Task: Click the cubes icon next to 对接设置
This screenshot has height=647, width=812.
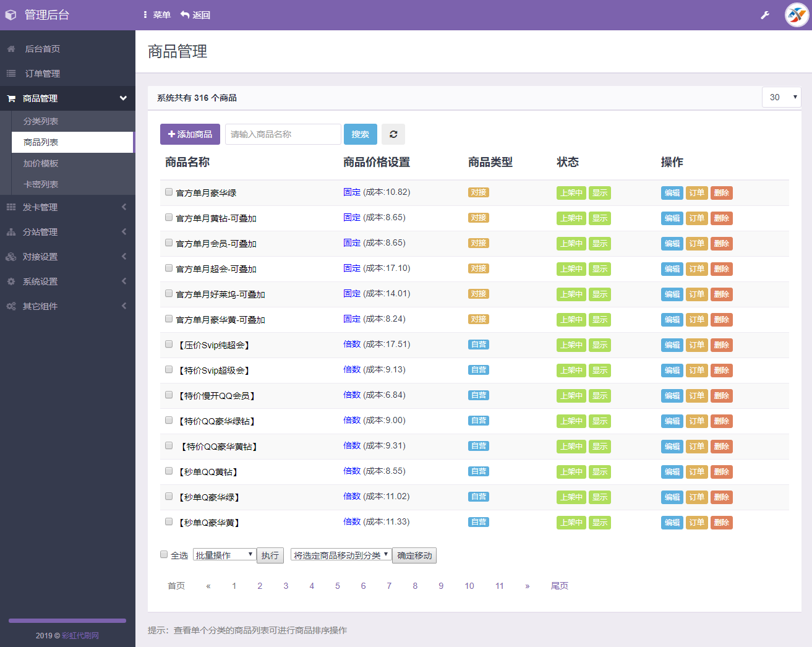Action: [x=11, y=257]
